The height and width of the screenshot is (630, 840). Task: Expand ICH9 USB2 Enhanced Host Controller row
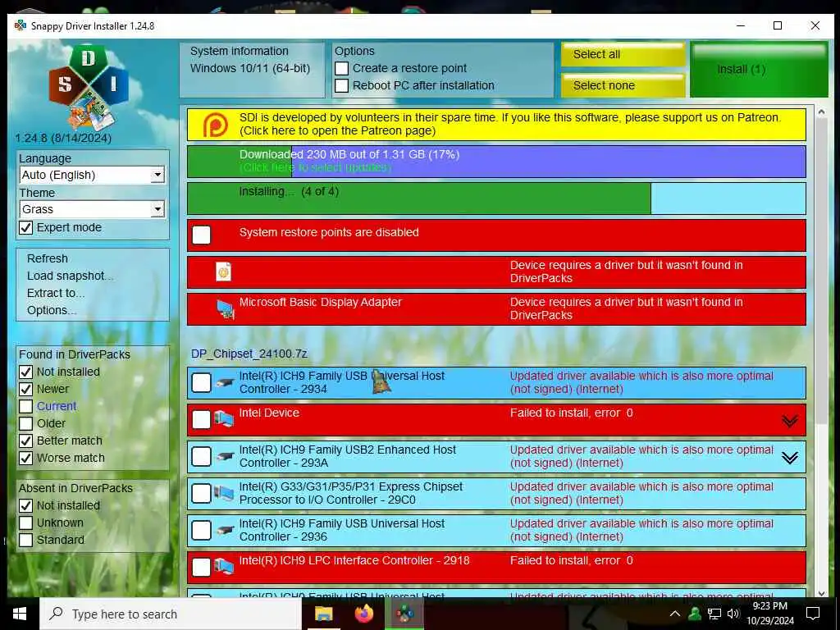tap(790, 458)
